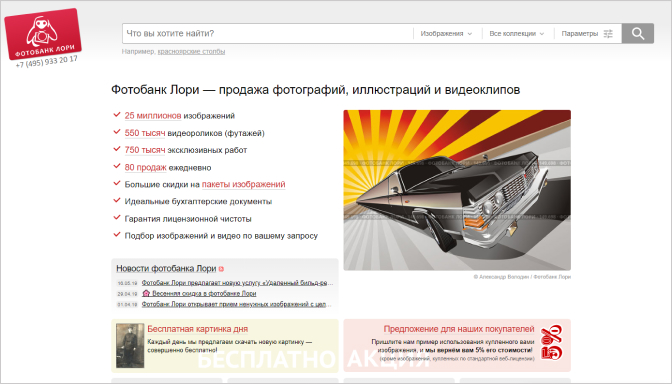Open the Параметры sliders icon
Image resolution: width=672 pixels, height=384 pixels.
(x=608, y=33)
